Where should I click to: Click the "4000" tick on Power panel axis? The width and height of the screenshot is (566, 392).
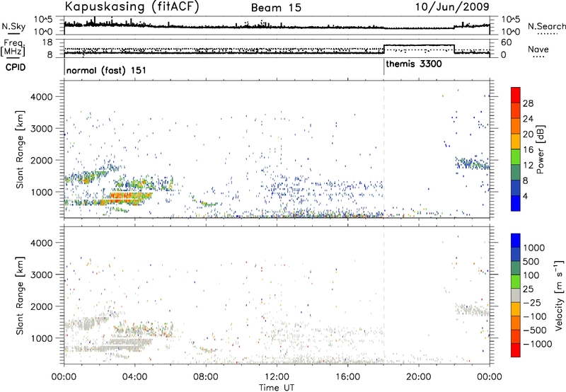point(41,96)
